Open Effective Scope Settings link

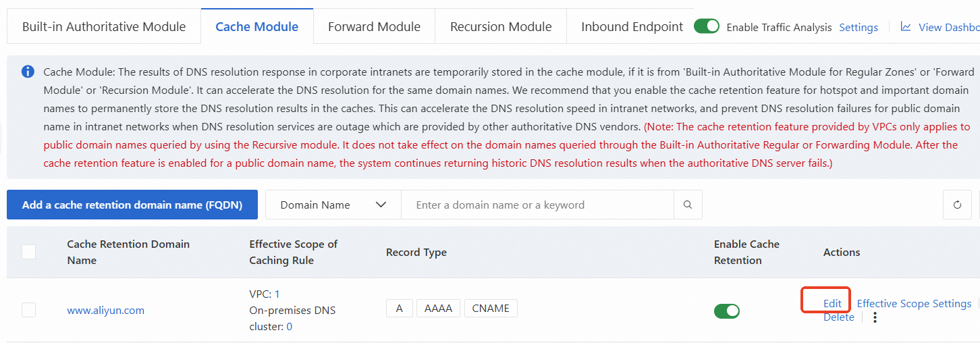click(914, 304)
